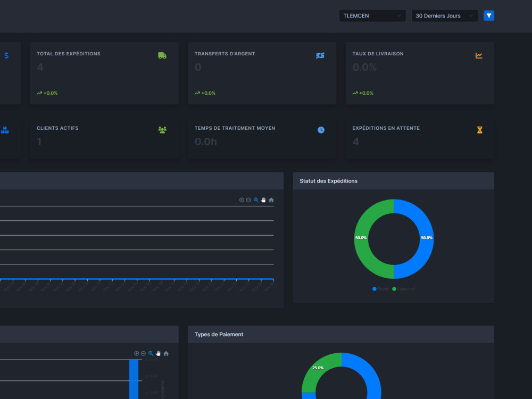
Task: Click the hourglass icon on Expéditions en Attente
Action: pyautogui.click(x=479, y=130)
